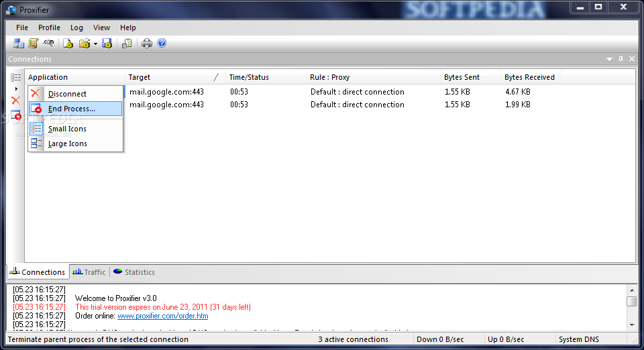The image size is (644, 350).
Task: Create new profile toolbar icon
Action: coord(68,43)
